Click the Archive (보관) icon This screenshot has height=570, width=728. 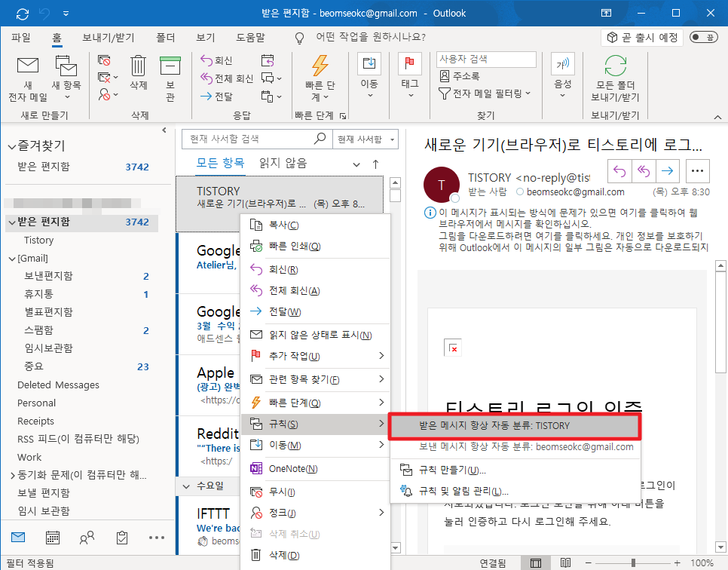pos(170,66)
